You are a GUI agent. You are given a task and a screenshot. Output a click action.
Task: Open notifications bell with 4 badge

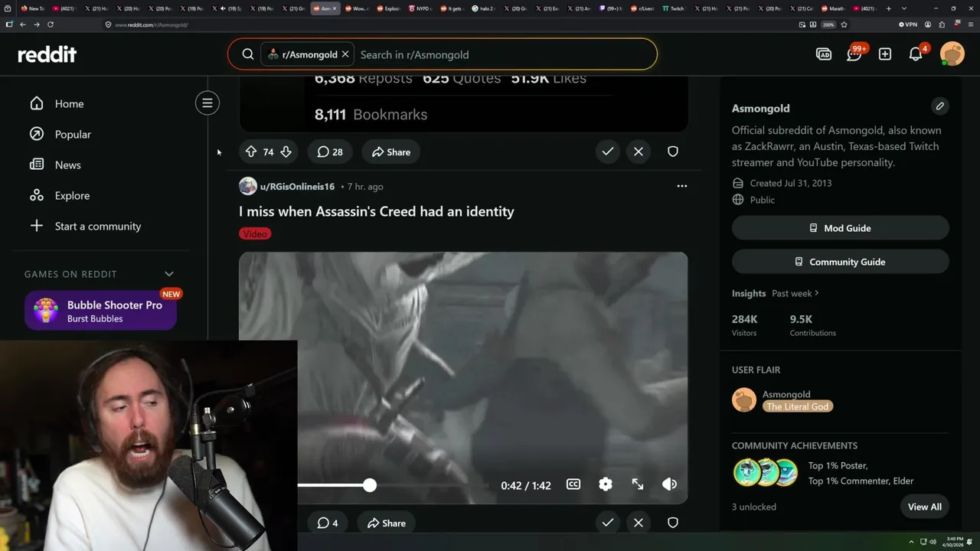[916, 54]
